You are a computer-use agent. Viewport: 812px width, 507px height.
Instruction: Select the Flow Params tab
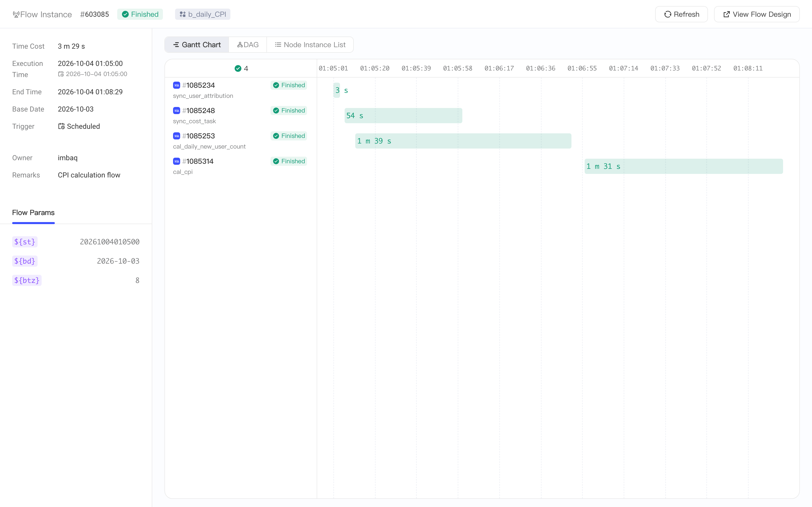33,213
